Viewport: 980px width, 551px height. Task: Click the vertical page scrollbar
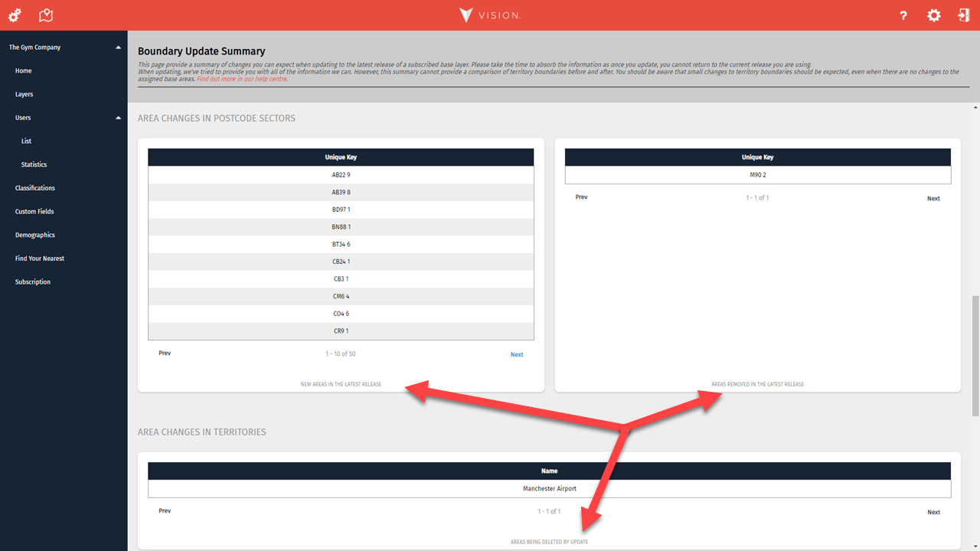pyautogui.click(x=975, y=356)
